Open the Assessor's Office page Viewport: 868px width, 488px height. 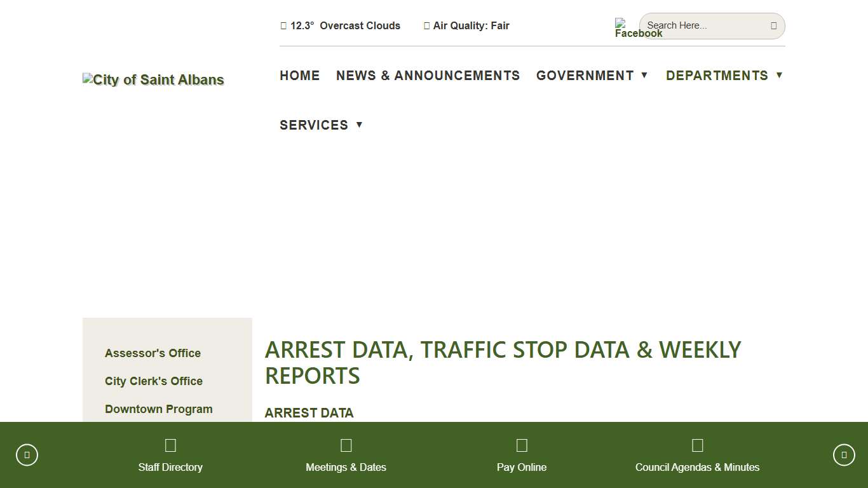153,353
